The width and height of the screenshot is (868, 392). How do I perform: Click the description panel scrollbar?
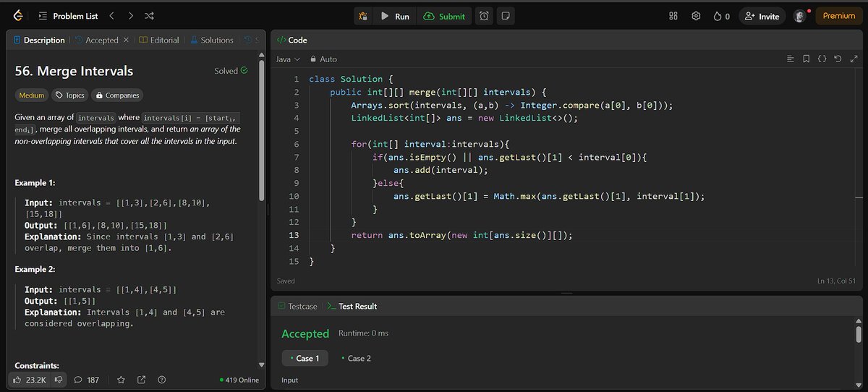262,130
